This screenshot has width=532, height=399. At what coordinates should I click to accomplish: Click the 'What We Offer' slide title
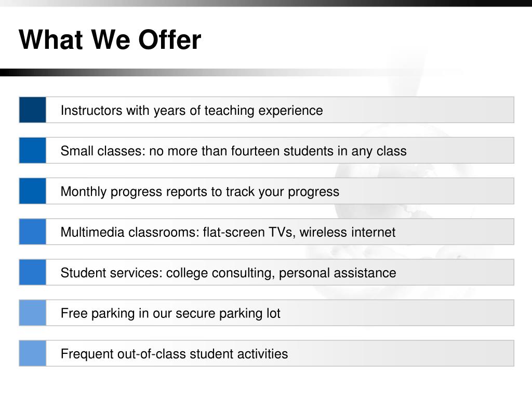pos(110,39)
